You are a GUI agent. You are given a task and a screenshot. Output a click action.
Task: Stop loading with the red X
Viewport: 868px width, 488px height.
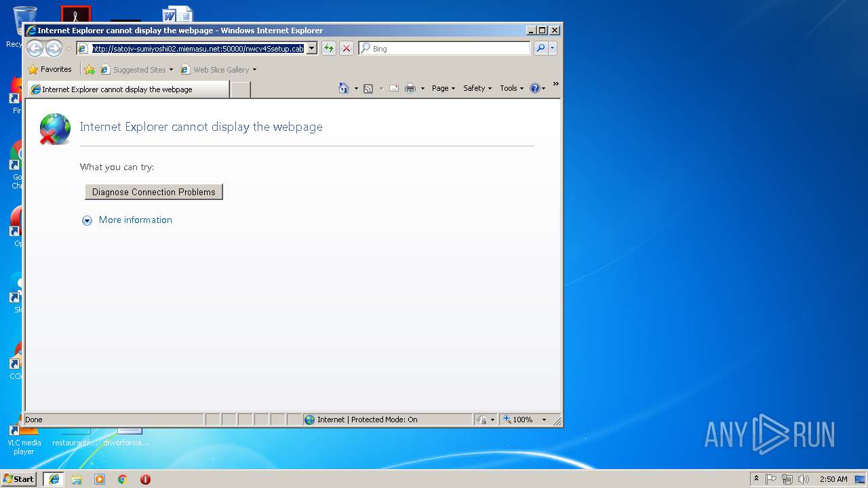point(347,48)
